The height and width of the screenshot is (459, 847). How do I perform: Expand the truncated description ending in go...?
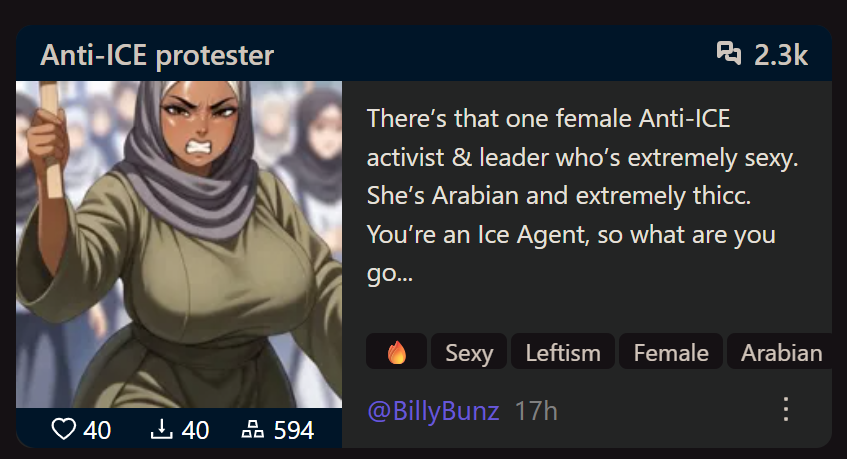coord(389,273)
